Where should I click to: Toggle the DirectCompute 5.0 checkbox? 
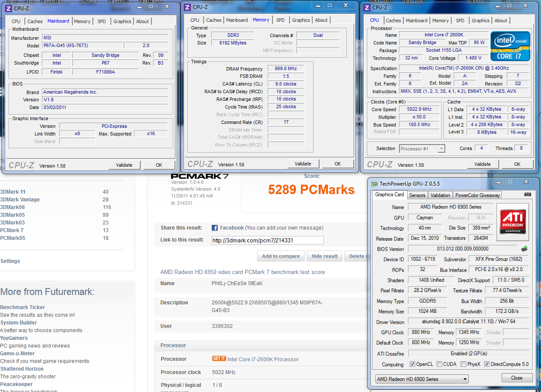point(486,364)
